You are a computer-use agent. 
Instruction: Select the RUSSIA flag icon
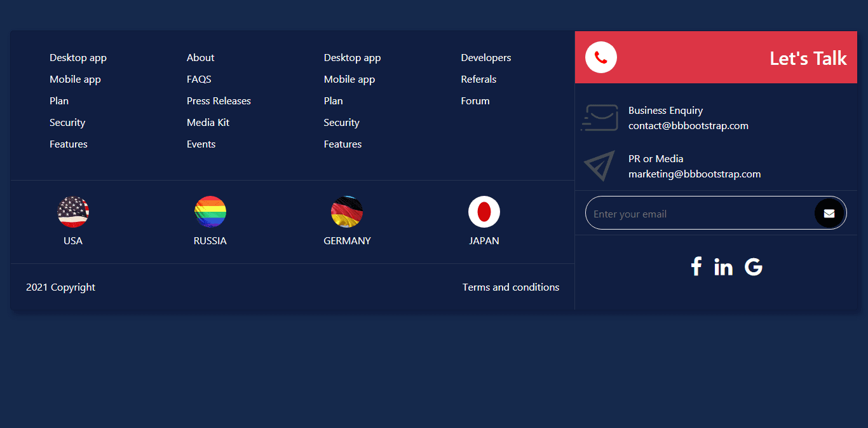tap(210, 212)
